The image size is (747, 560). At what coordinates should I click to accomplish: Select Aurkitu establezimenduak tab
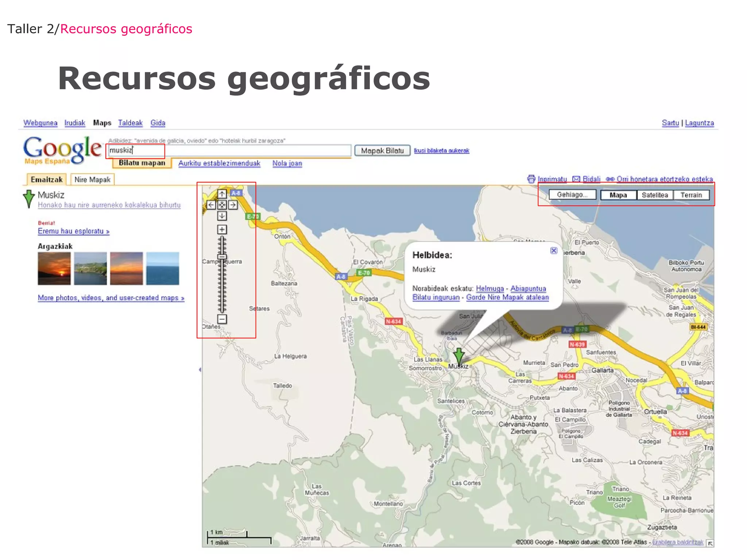[219, 163]
